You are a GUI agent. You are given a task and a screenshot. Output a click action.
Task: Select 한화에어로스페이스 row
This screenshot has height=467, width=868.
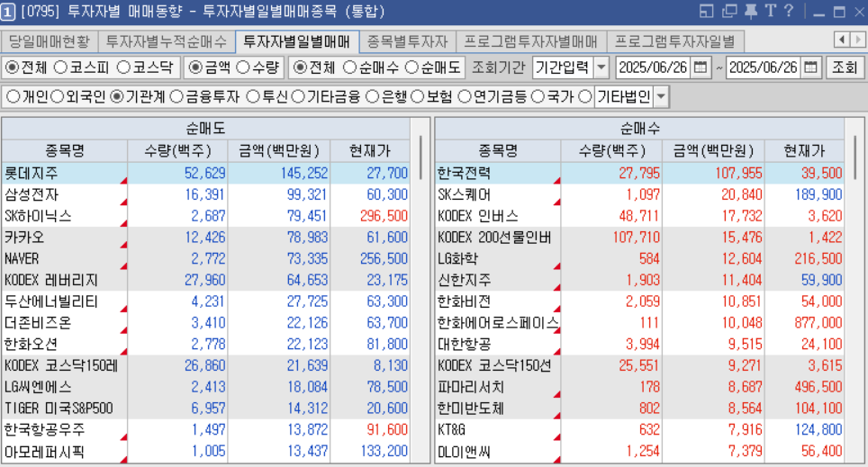(639, 323)
